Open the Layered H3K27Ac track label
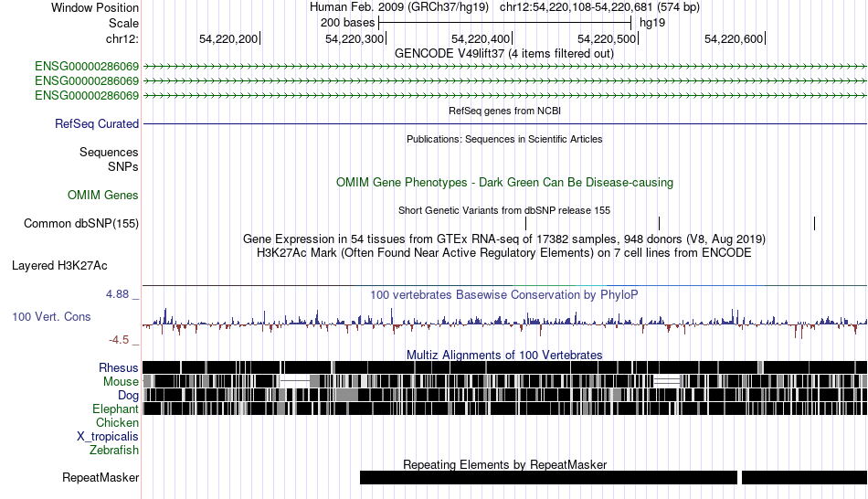This screenshot has height=499, width=868. click(59, 266)
